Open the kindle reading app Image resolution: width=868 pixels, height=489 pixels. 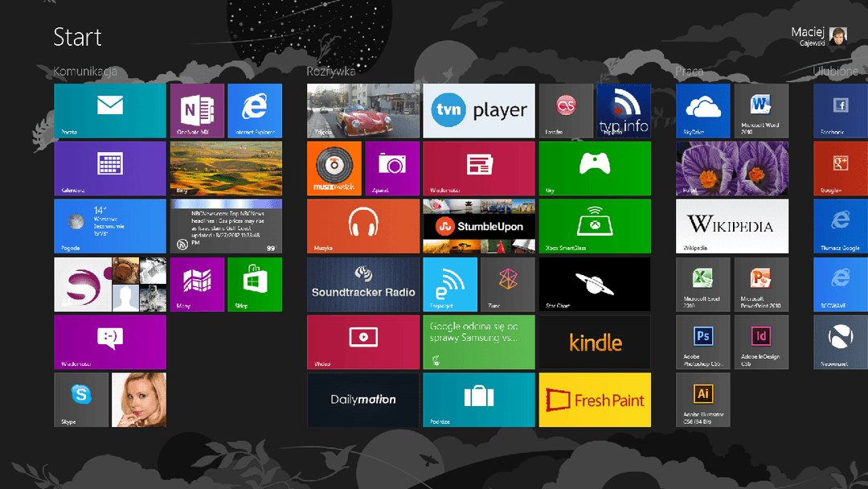click(595, 342)
